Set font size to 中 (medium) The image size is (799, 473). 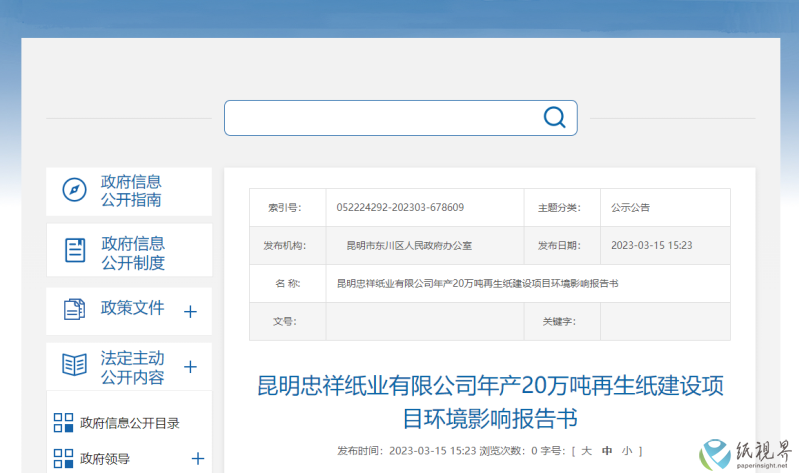click(607, 451)
